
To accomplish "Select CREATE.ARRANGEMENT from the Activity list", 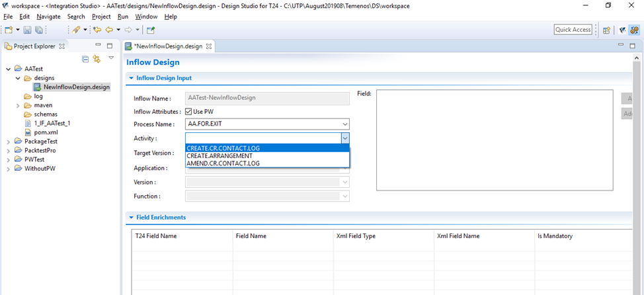I will tap(220, 155).
